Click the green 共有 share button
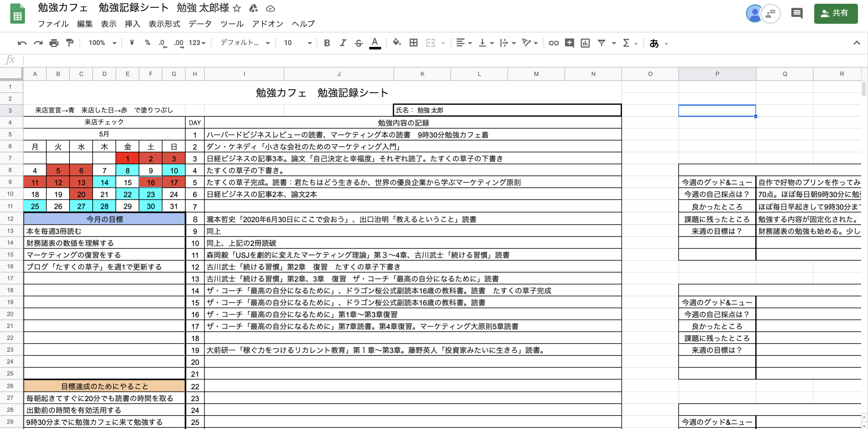The height and width of the screenshot is (429, 868). 836,13
